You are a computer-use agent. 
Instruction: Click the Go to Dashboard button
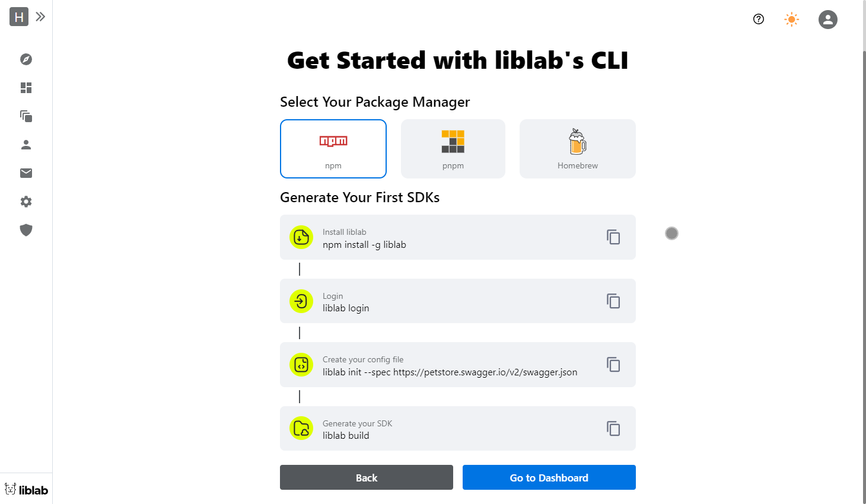549,477
